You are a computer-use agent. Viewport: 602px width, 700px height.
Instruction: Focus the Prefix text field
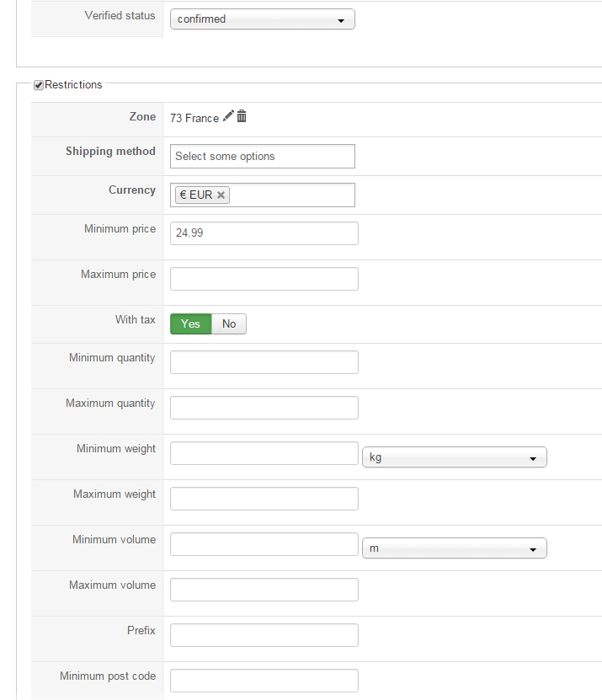264,635
